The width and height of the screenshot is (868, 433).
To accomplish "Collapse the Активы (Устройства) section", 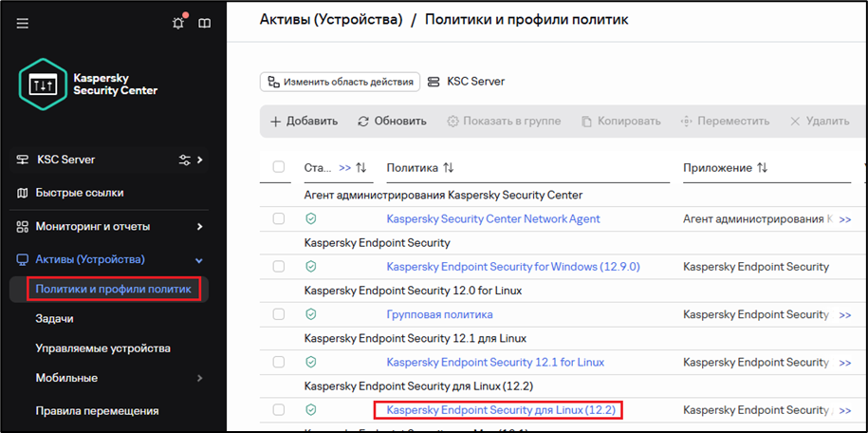I will 200,260.
